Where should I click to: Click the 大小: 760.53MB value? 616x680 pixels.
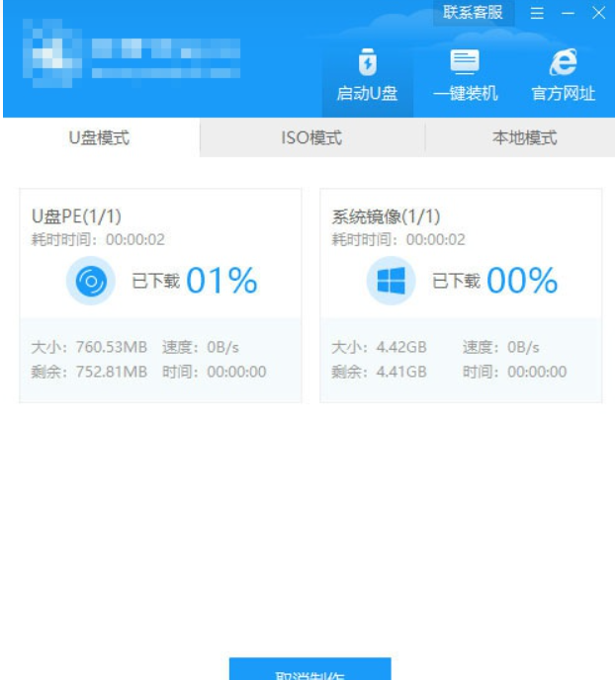[x=89, y=347]
